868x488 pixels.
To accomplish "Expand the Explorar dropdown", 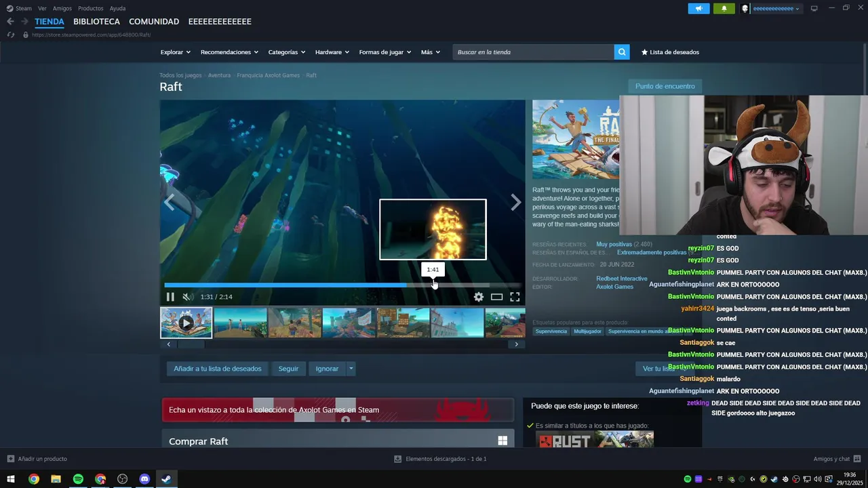I will [176, 52].
